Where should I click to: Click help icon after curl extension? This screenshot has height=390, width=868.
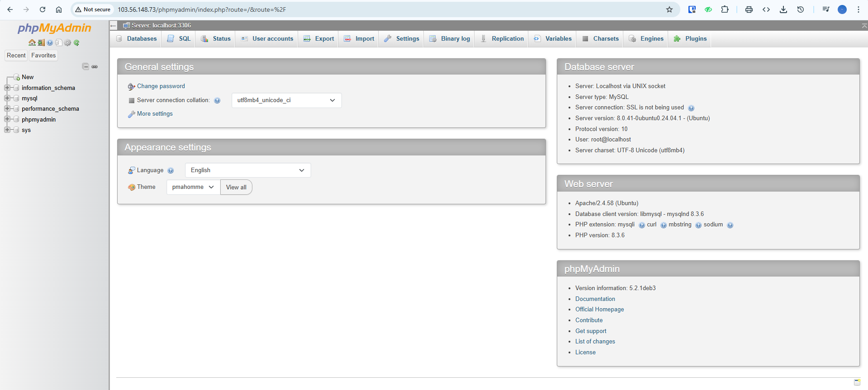coord(664,225)
